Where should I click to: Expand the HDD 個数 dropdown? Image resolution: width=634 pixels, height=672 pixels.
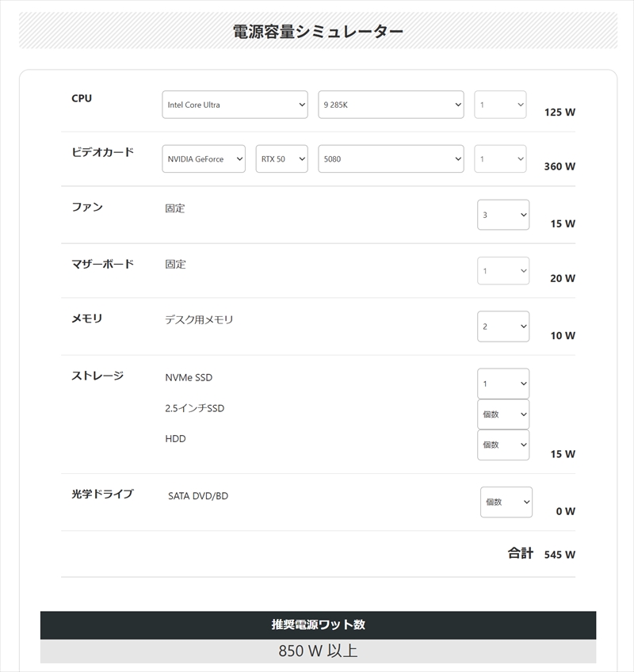[503, 445]
